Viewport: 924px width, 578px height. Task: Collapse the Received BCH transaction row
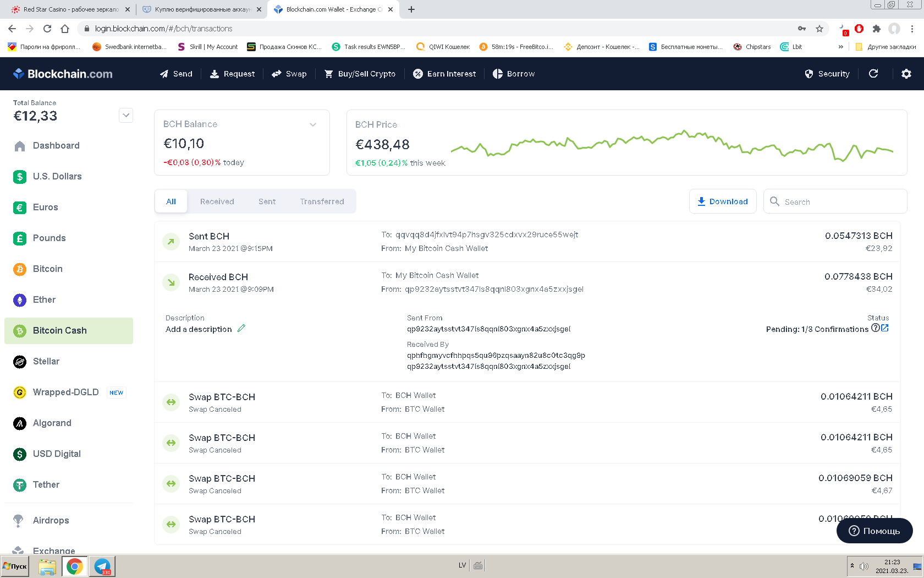pyautogui.click(x=527, y=282)
